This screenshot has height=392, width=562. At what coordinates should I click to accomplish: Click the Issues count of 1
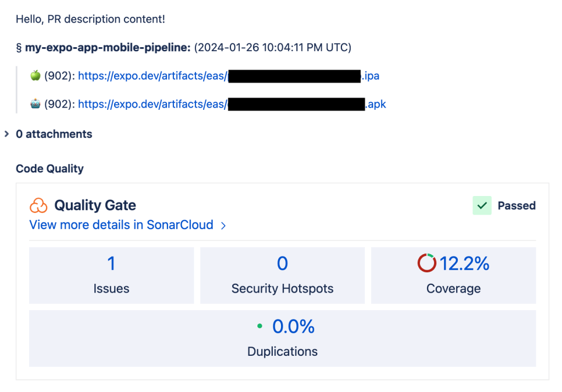111,264
